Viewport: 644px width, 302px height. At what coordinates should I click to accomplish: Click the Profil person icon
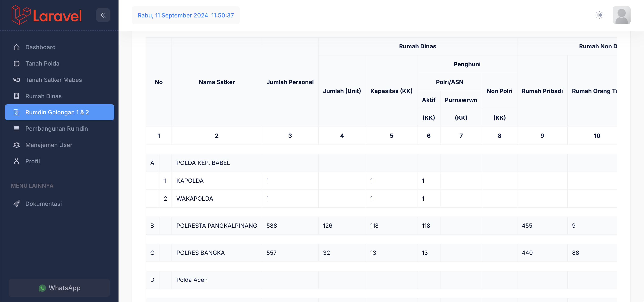17,161
